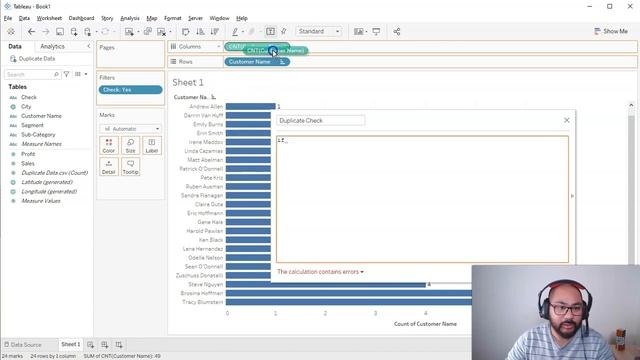Click the Clear sheet toolbar icon
This screenshot has width=640, height=360.
pos(162,31)
